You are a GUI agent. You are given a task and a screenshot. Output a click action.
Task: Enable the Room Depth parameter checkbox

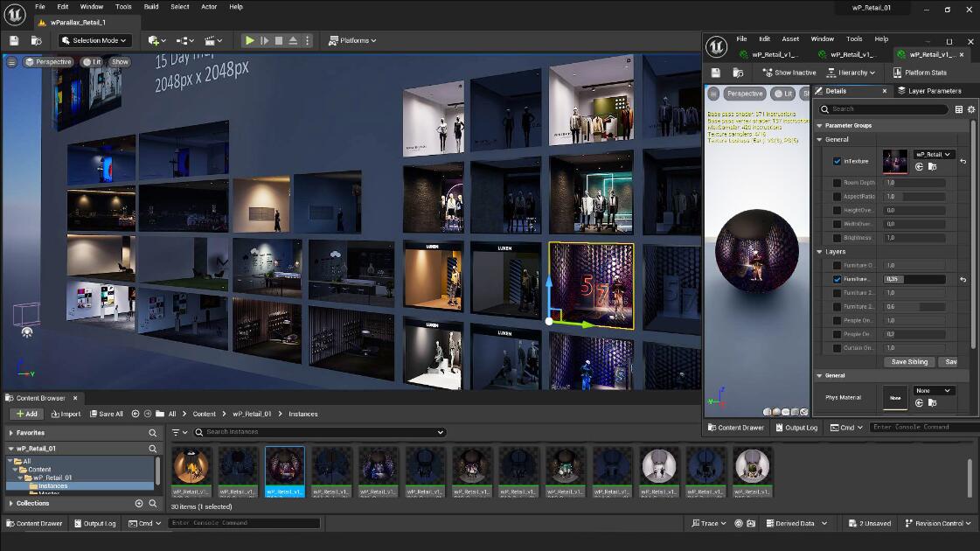click(x=837, y=183)
